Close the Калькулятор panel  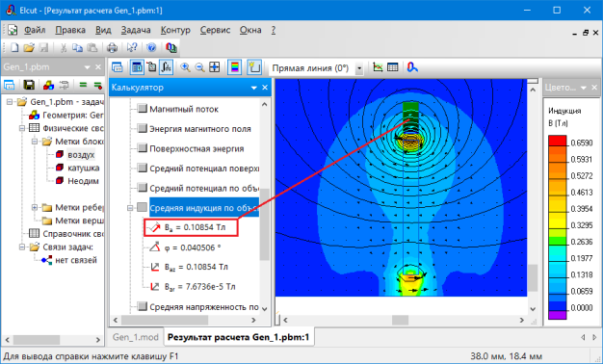coord(265,88)
